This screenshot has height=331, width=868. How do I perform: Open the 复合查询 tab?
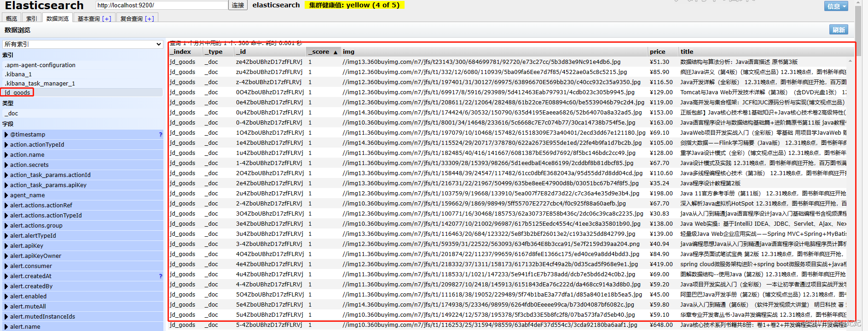[x=132, y=18]
